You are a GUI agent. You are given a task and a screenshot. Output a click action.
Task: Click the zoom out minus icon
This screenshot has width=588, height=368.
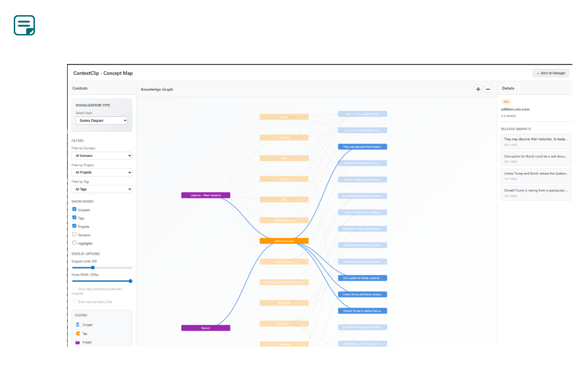tap(488, 89)
